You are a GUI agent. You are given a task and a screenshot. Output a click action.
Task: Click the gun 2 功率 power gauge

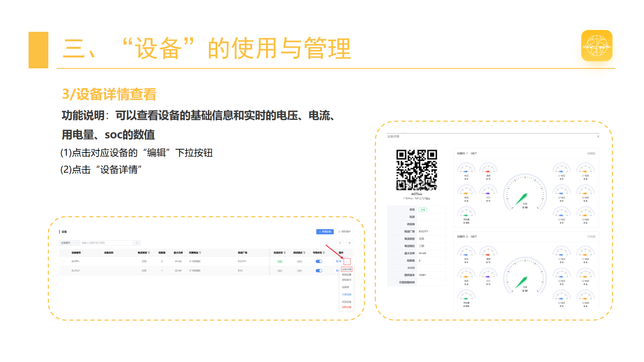point(525,276)
